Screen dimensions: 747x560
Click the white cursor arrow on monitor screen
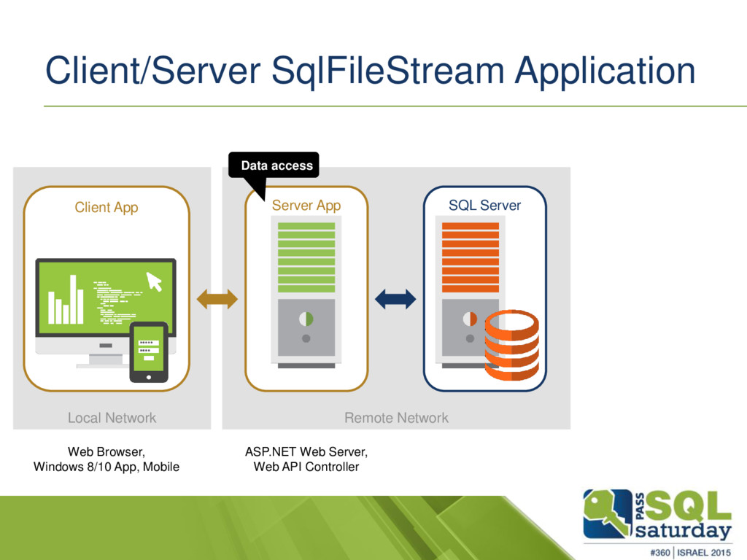click(x=155, y=281)
